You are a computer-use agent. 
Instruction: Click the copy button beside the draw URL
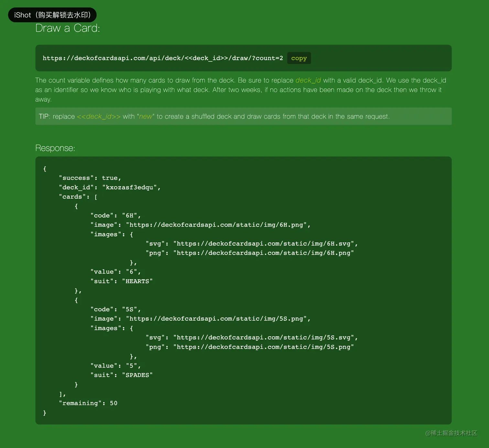pyautogui.click(x=299, y=58)
